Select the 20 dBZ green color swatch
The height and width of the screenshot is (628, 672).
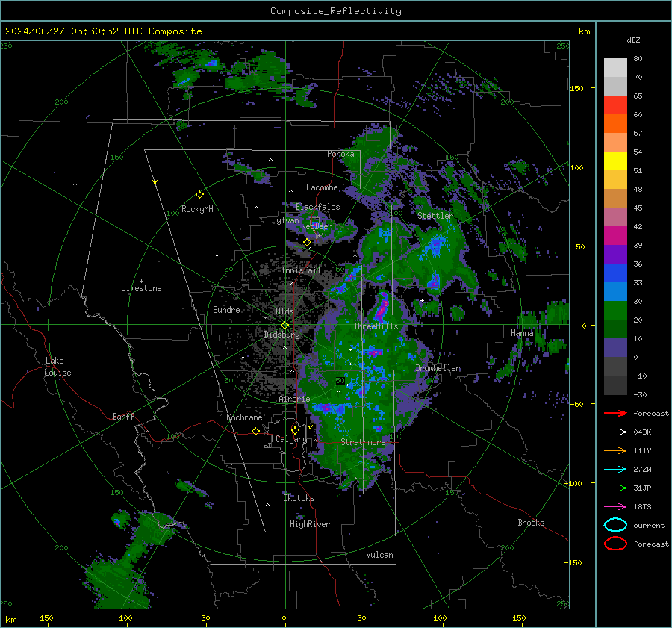pos(615,329)
